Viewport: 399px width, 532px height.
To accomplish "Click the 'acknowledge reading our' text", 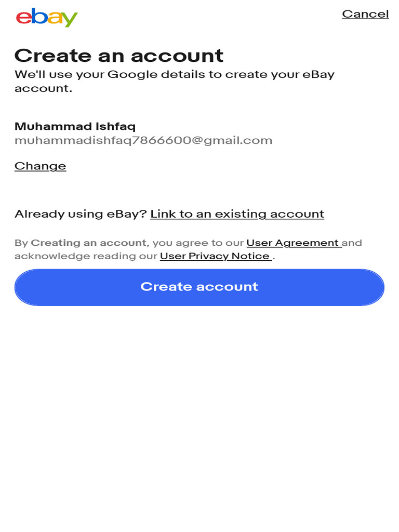I will pos(86,256).
